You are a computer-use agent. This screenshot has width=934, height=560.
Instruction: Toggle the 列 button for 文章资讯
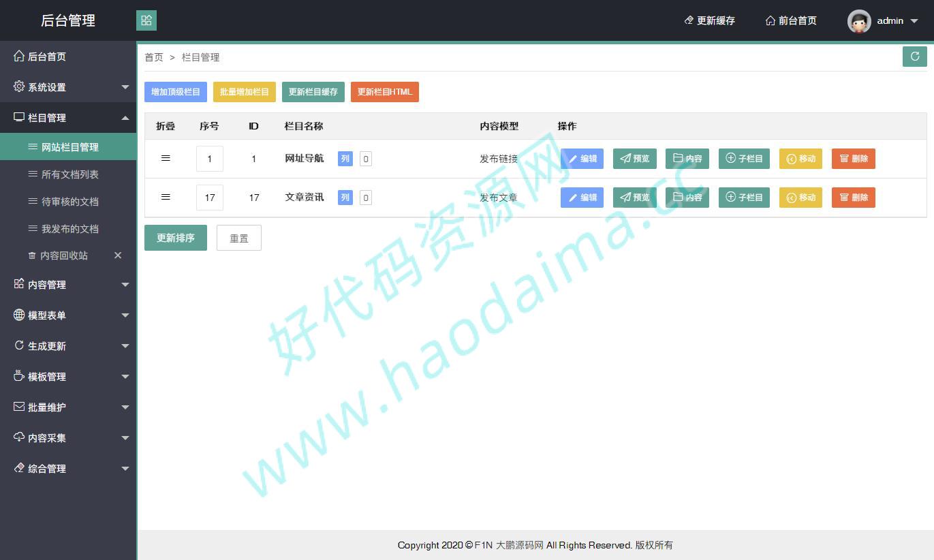click(x=345, y=198)
